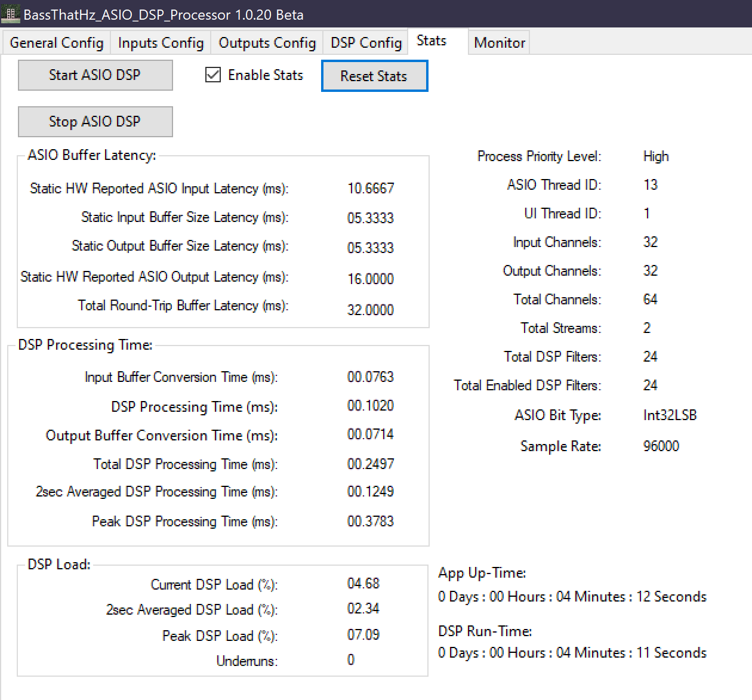Image resolution: width=752 pixels, height=700 pixels.
Task: Click the app icon in title bar
Action: click(x=11, y=13)
